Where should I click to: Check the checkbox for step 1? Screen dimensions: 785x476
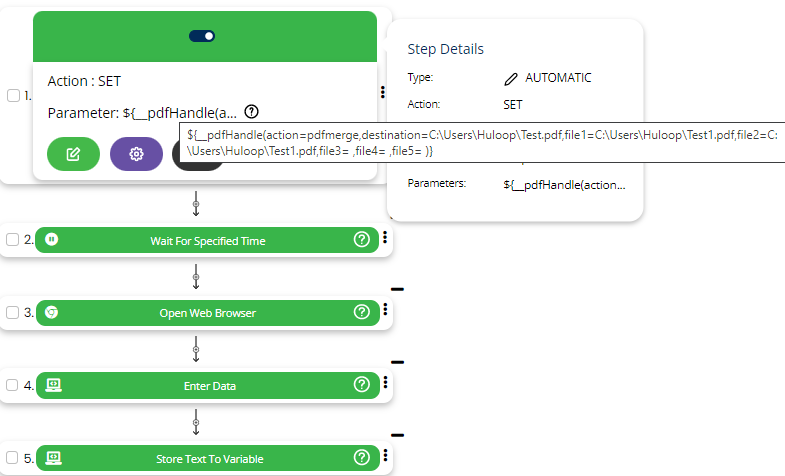point(13,96)
